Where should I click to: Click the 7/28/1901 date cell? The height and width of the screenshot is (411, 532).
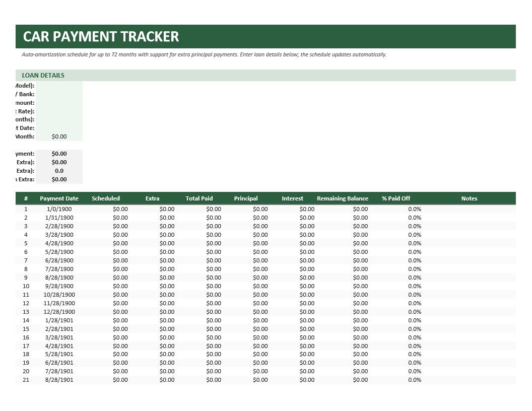click(x=59, y=371)
